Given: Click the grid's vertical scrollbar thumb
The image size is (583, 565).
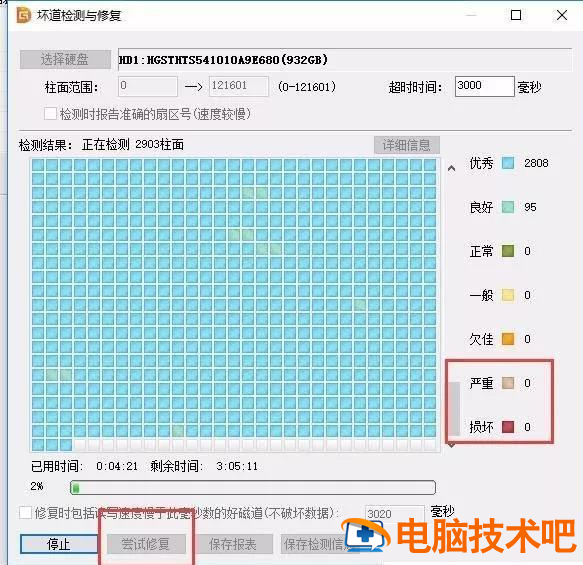Looking at the screenshot, I should point(454,409).
